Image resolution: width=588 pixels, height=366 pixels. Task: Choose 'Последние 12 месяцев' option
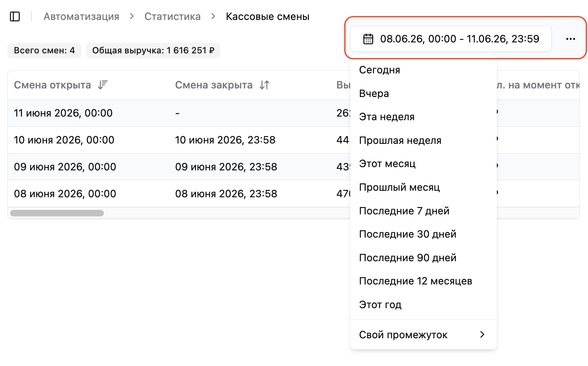coord(423,281)
